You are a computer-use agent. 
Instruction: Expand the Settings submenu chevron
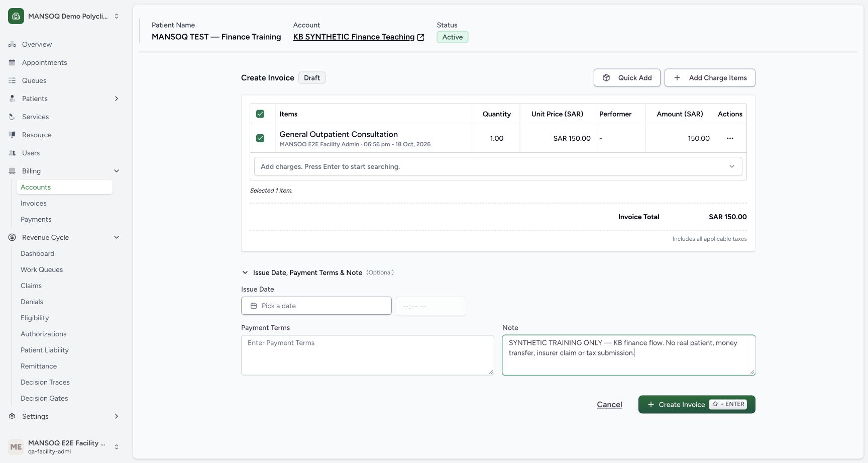[x=117, y=416]
